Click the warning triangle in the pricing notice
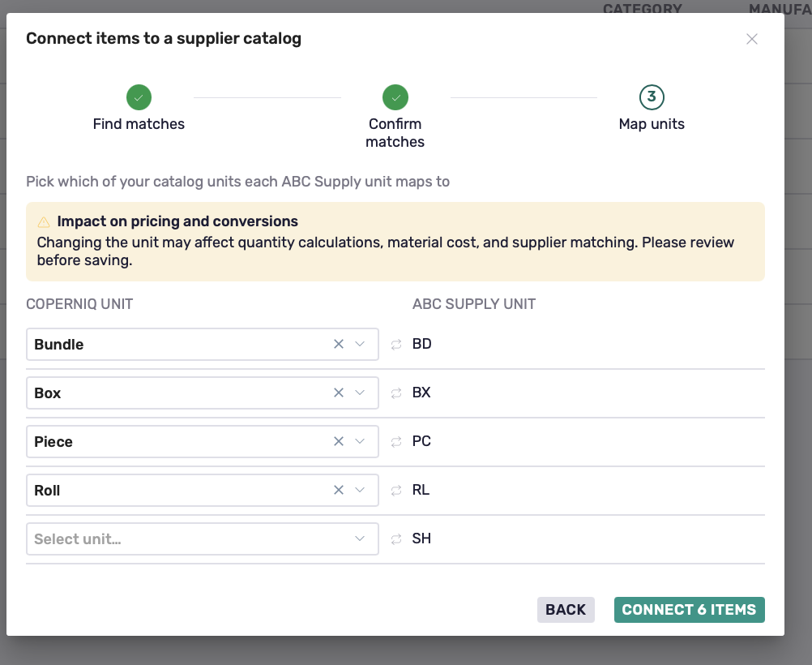Image resolution: width=812 pixels, height=665 pixels. pyautogui.click(x=44, y=222)
